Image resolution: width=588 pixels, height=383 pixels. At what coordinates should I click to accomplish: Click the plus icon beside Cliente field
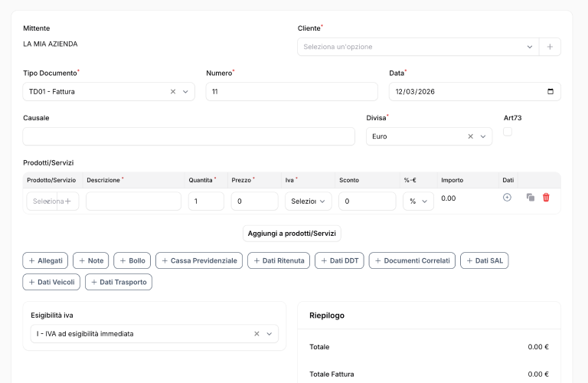tap(550, 47)
